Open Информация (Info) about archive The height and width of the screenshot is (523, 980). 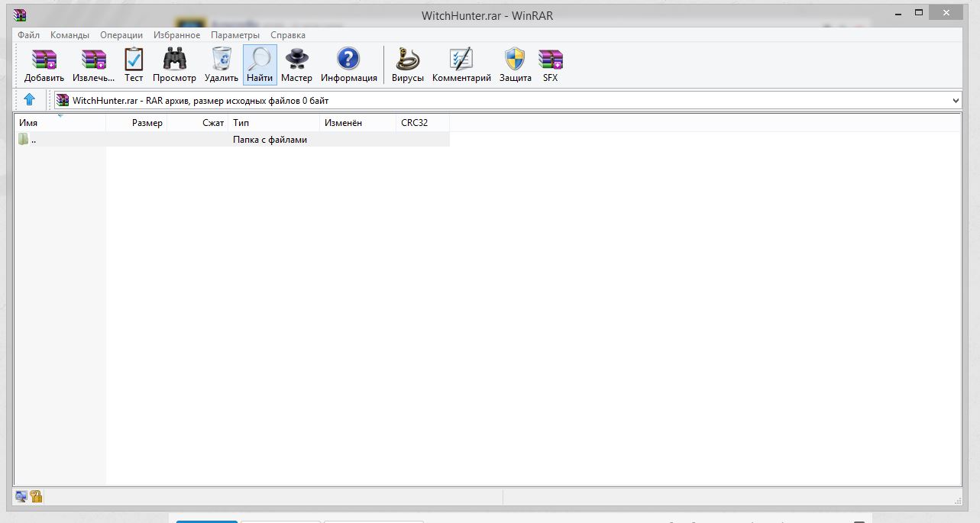tap(348, 65)
